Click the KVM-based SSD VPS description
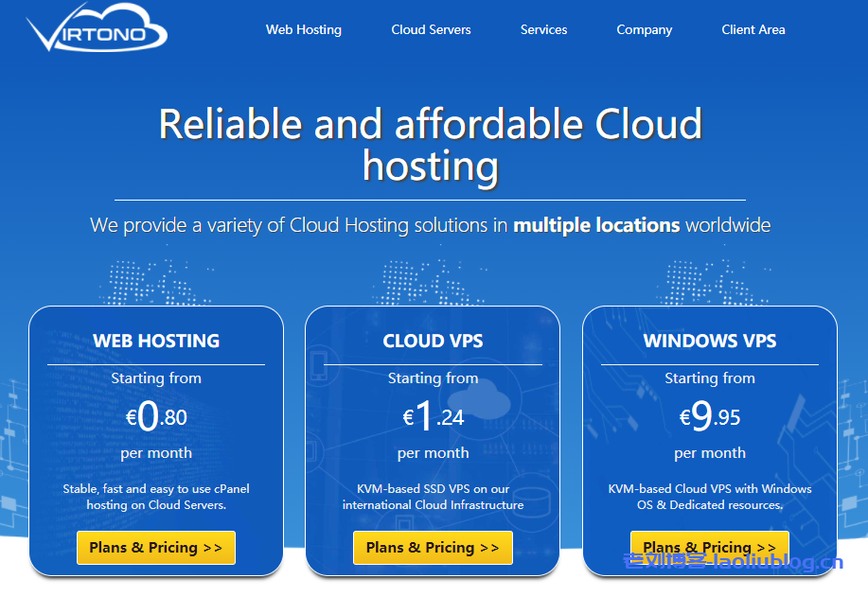 point(433,497)
